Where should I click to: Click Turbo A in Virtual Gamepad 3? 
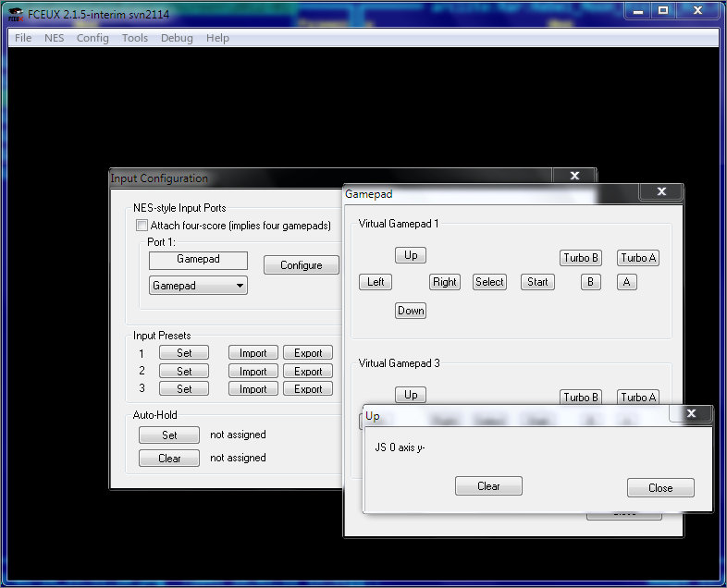coord(638,397)
